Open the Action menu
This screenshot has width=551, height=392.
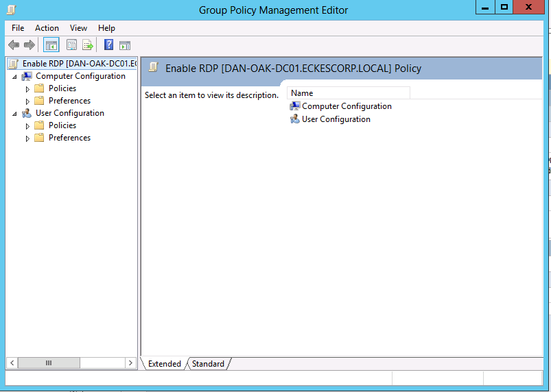click(x=47, y=28)
